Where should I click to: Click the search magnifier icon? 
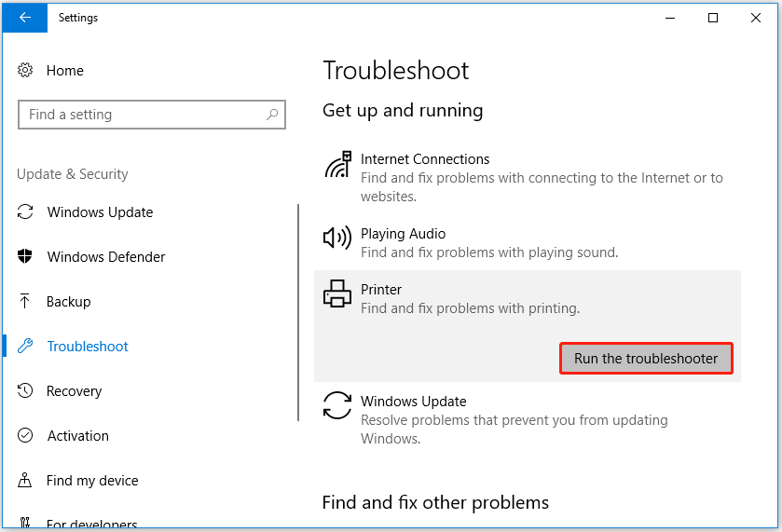pos(272,115)
